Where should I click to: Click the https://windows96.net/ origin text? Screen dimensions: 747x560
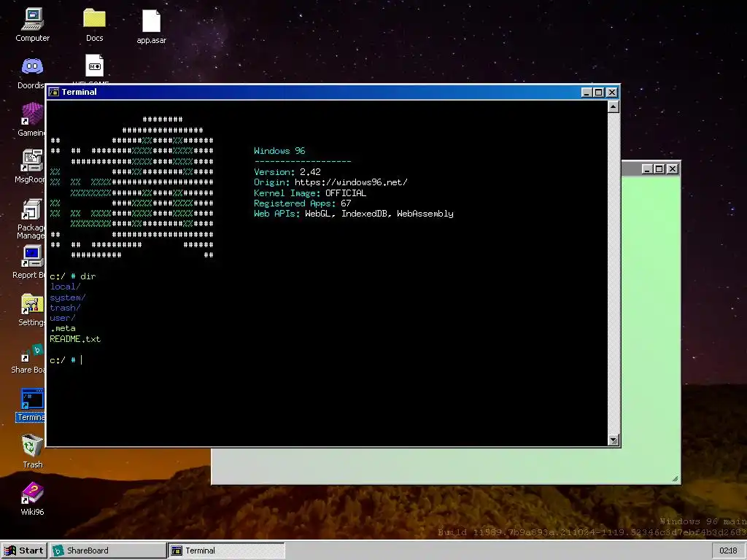pyautogui.click(x=351, y=182)
